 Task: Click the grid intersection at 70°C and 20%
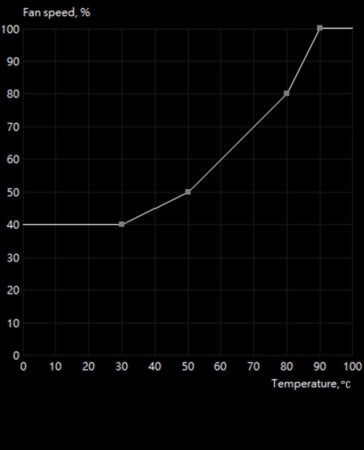254,290
